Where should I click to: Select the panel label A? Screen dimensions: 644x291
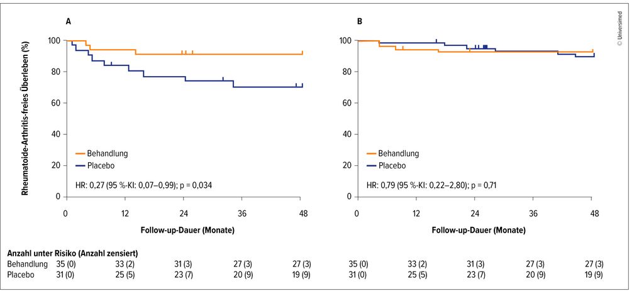pyautogui.click(x=69, y=21)
